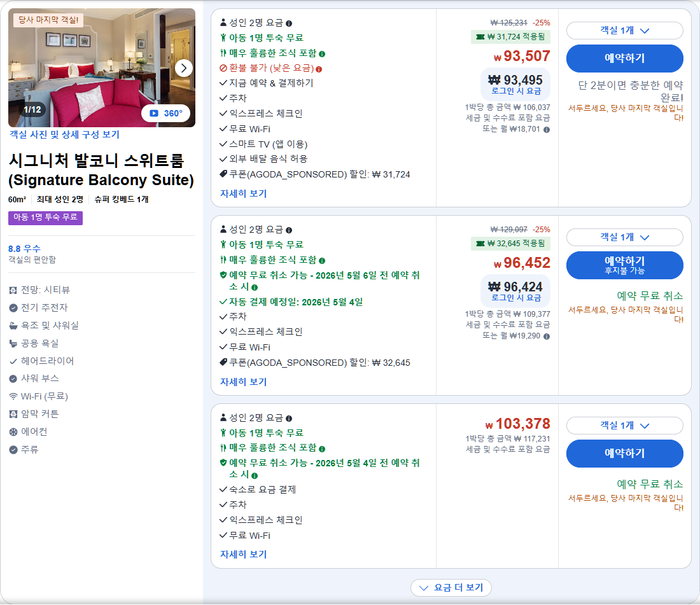700x605 pixels.
Task: Click the Wi-Fi (무료) wifi icon
Action: (13, 396)
